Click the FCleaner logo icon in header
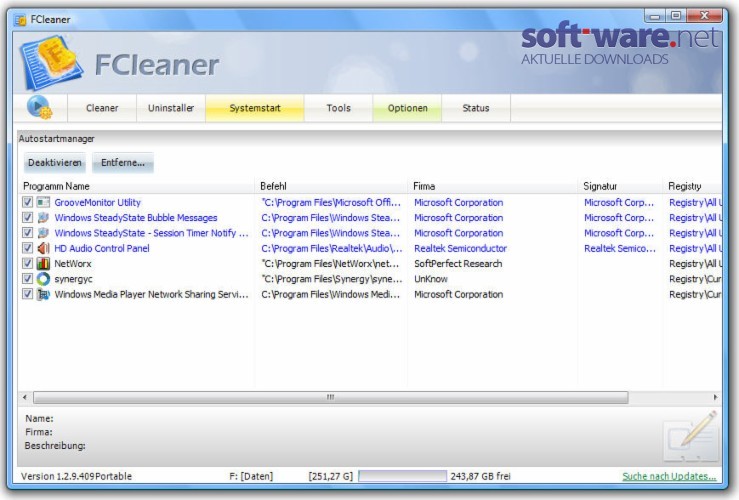The image size is (739, 500). pos(51,63)
